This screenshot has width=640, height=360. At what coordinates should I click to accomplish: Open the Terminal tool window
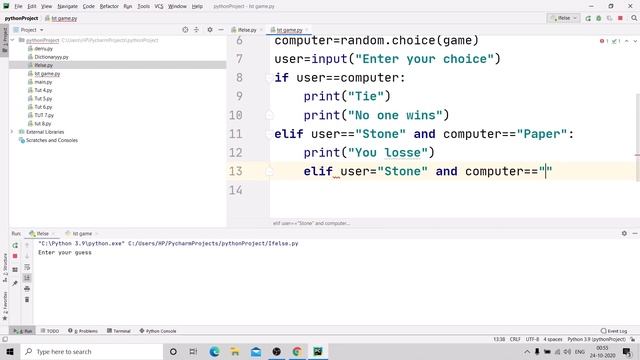click(119, 331)
